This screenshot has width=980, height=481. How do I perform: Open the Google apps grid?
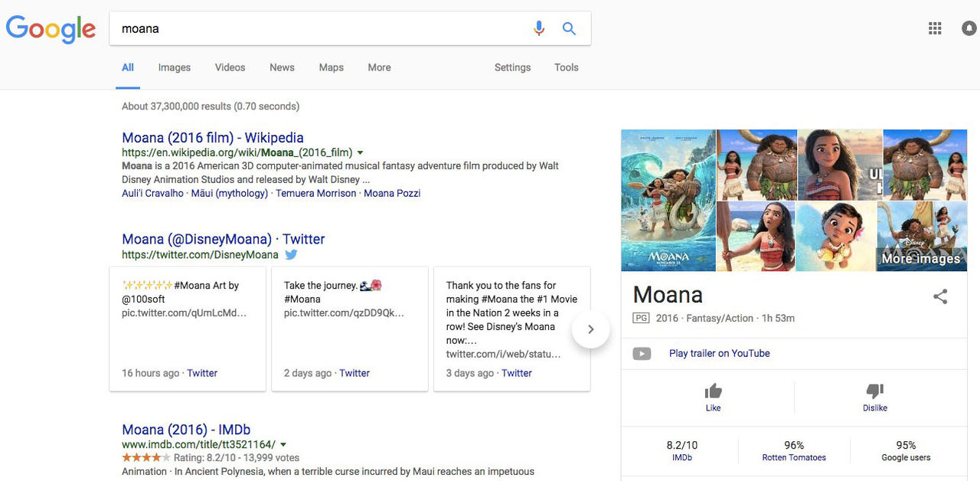[x=935, y=28]
